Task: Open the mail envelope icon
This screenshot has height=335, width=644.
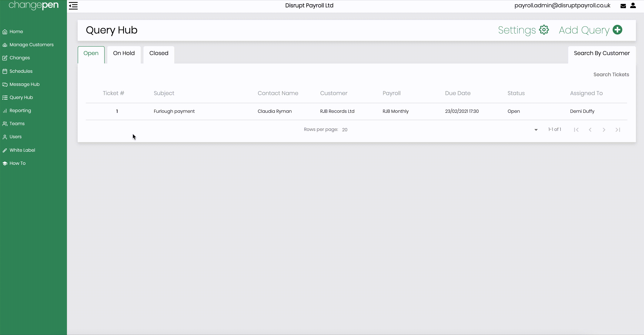Action: [623, 6]
